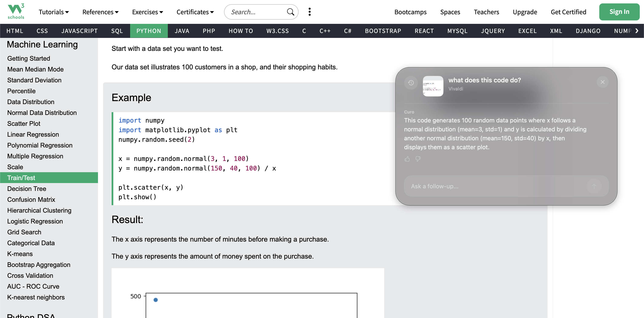Screen dimensions: 644x318
Task: Give thumbs up to Curo's answer
Action: click(x=407, y=159)
